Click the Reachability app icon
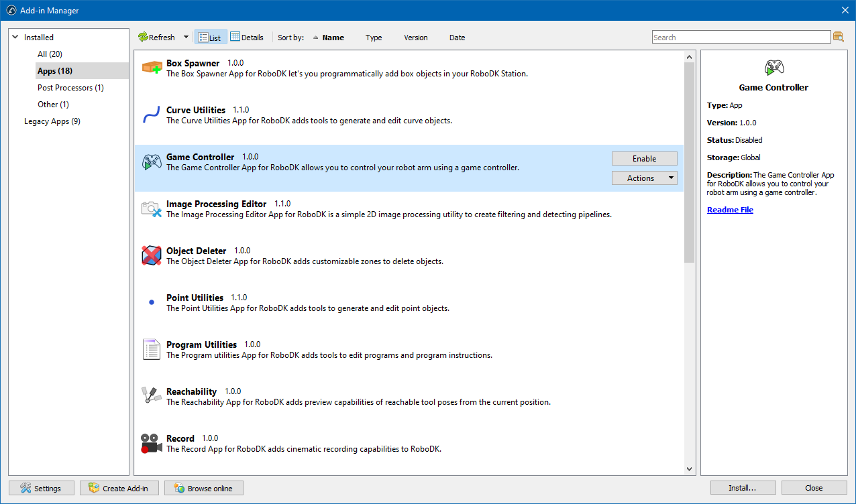The height and width of the screenshot is (504, 856). tap(152, 397)
